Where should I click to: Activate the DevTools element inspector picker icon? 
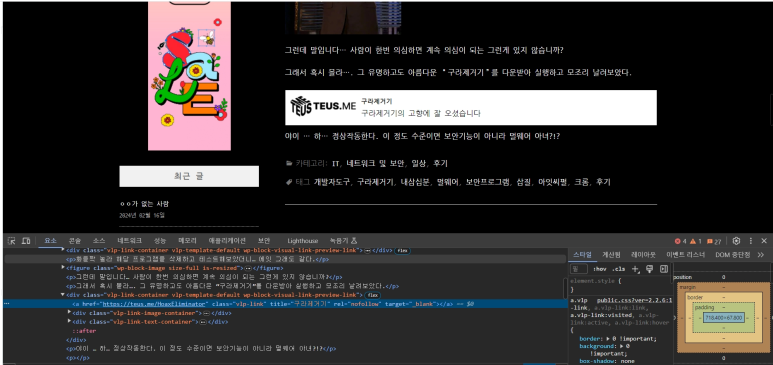coord(12,241)
